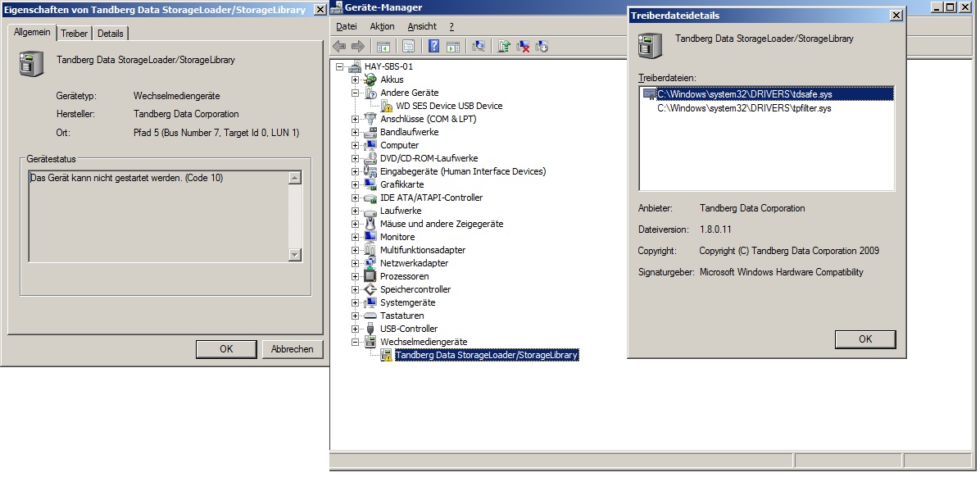Screen dimensions: 980x477
Task: Click the Abbrechen button
Action: click(292, 349)
